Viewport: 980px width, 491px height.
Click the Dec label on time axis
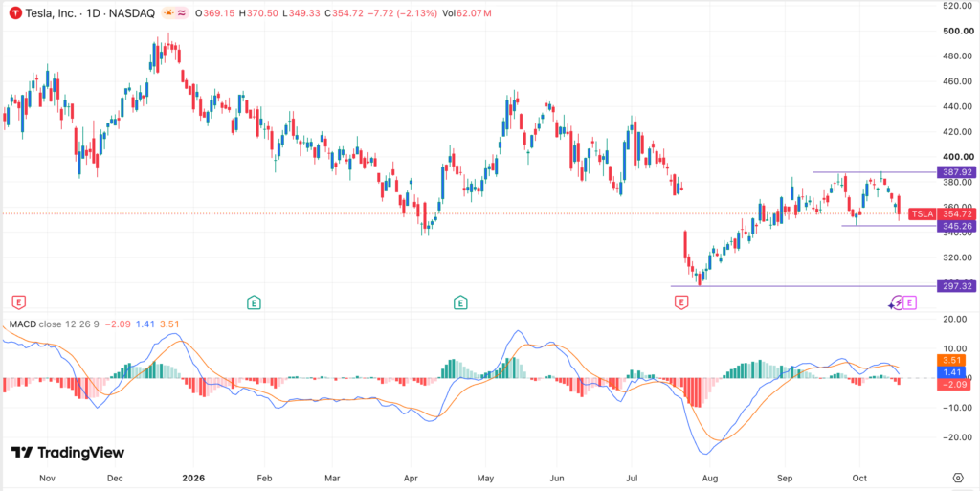pos(115,478)
